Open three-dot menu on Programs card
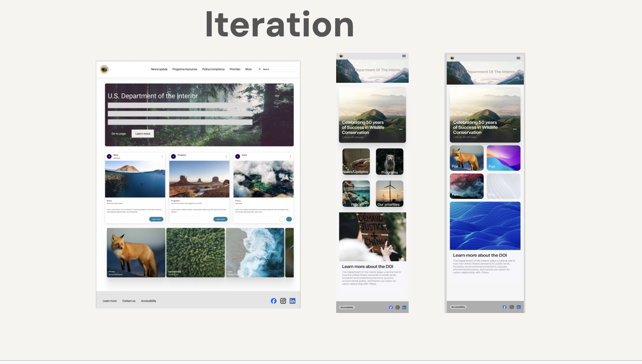This screenshot has height=364, width=642. tap(226, 157)
